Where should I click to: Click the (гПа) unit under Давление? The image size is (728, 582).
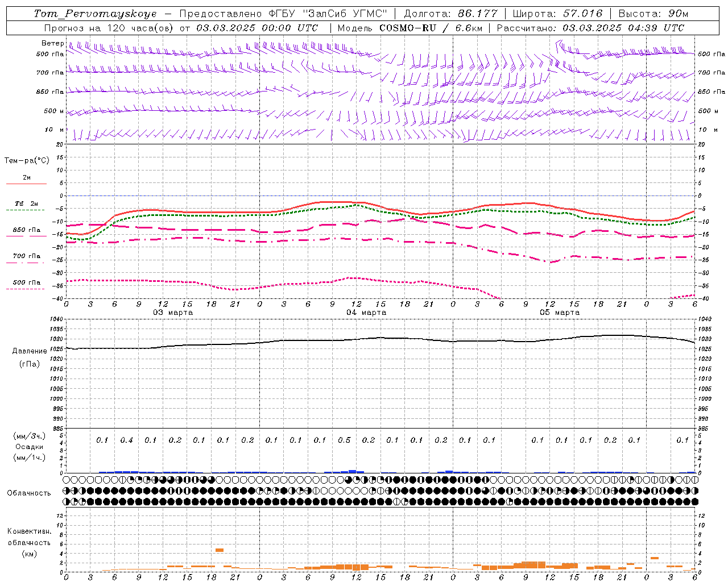click(x=30, y=364)
